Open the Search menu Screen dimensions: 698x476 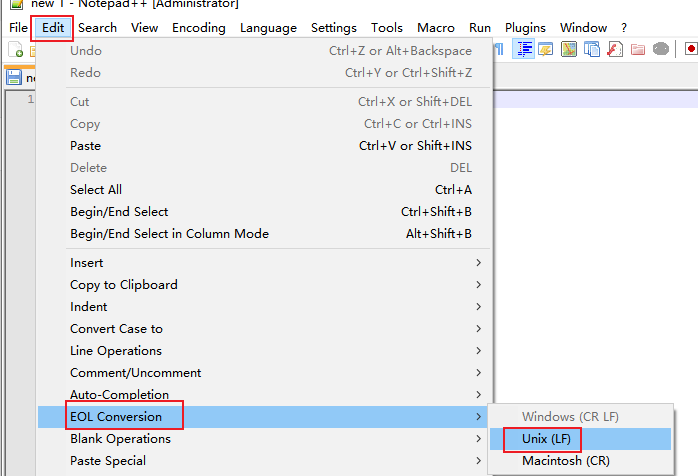pyautogui.click(x=97, y=28)
